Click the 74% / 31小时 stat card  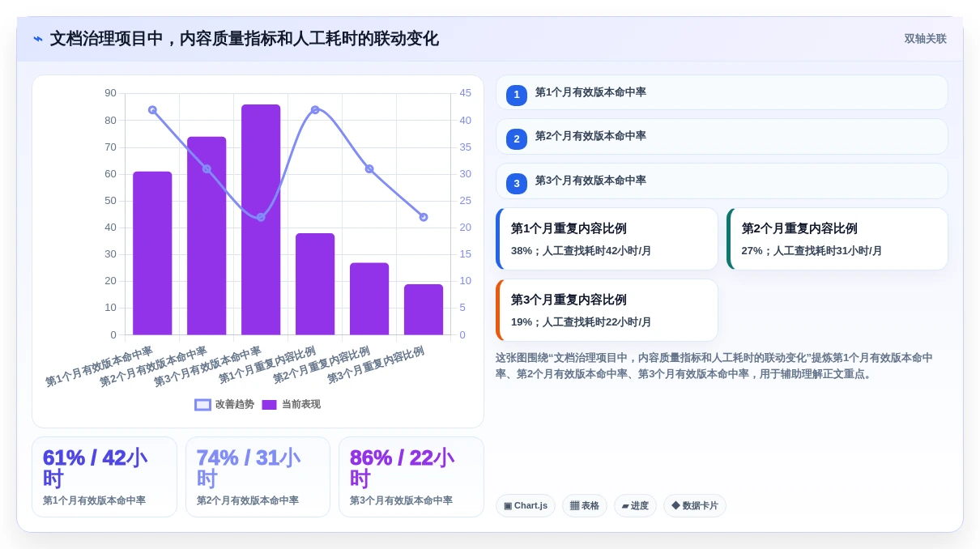click(258, 477)
